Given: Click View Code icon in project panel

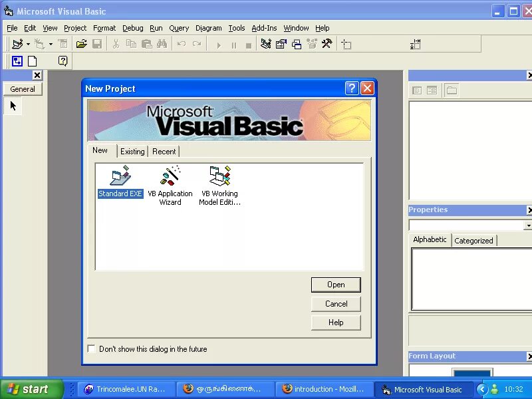Looking at the screenshot, I should pyautogui.click(x=417, y=90).
